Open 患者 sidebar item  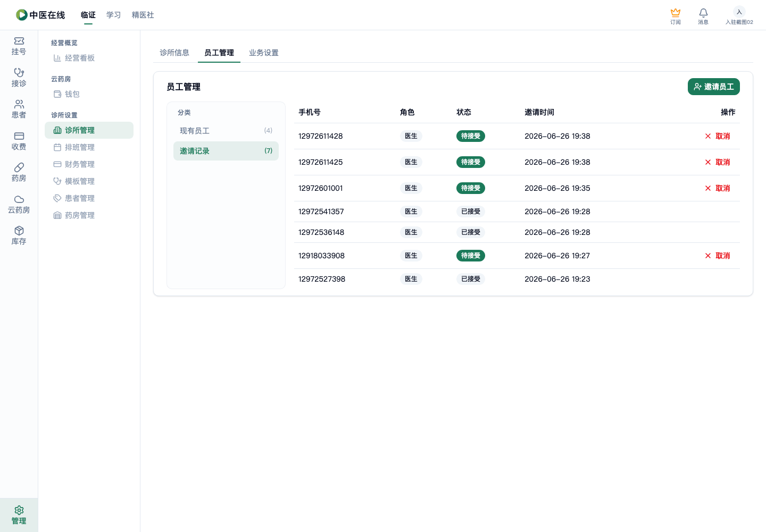[19, 109]
